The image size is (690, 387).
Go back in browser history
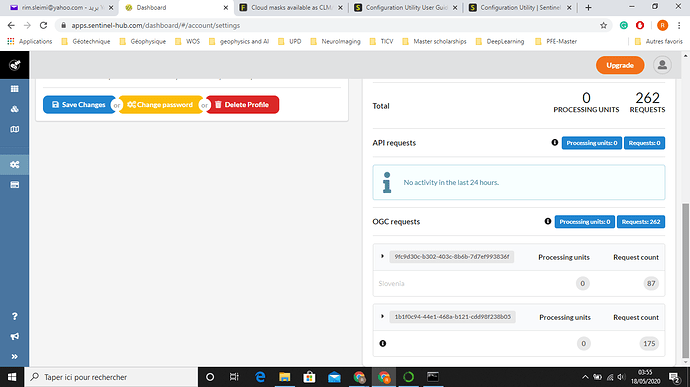coord(11,26)
